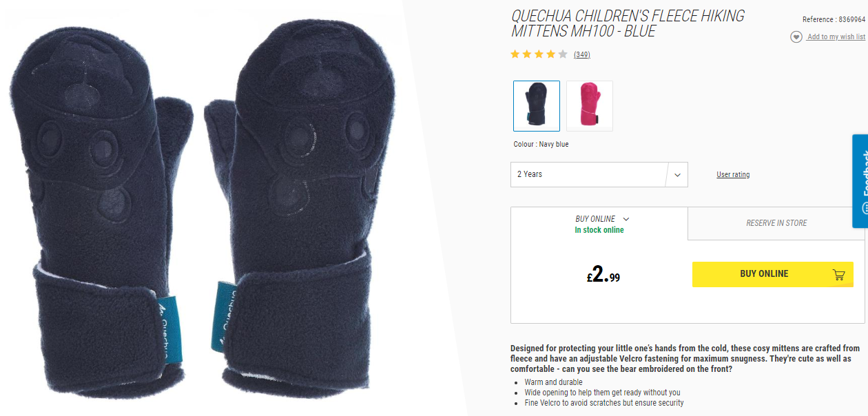Open the 349 reviews count link
868x416 pixels.
[582, 54]
